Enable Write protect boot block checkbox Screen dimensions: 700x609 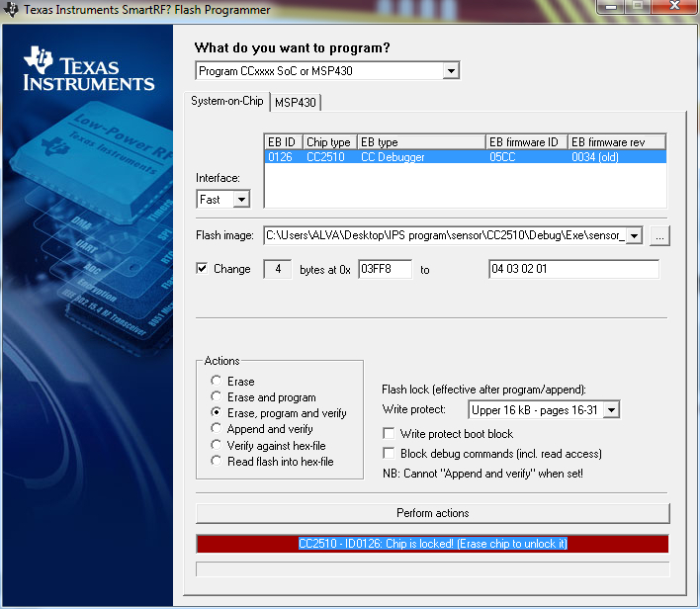point(389,434)
